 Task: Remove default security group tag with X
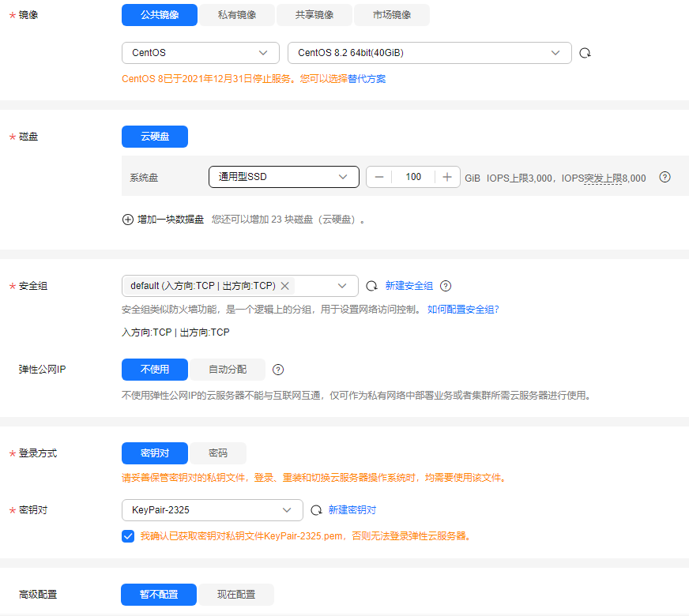pos(285,286)
